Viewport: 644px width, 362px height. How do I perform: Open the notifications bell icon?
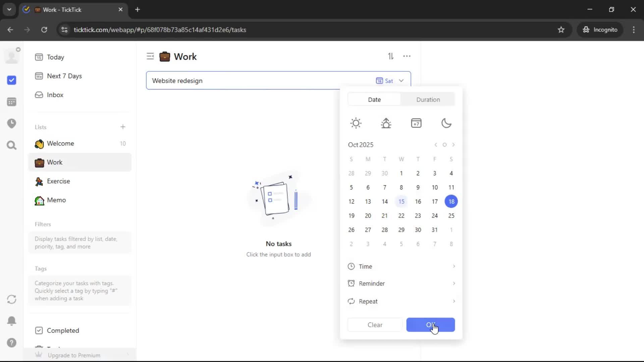(11, 321)
